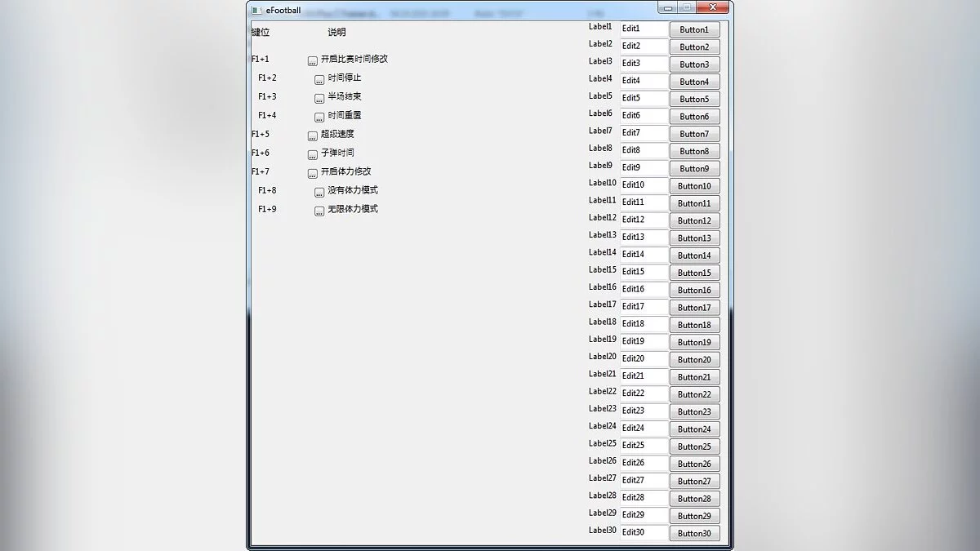Click the eFootball window icon
Screen dimensions: 980x551
click(256, 10)
